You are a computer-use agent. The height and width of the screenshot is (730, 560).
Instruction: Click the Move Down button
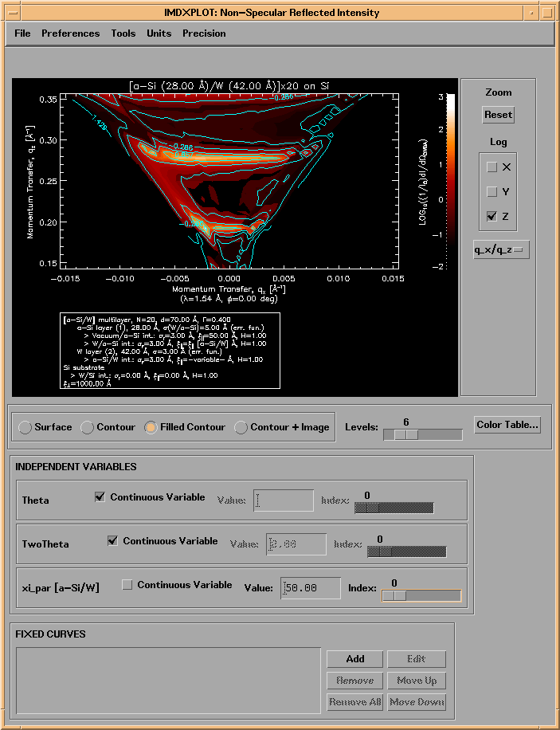416,702
